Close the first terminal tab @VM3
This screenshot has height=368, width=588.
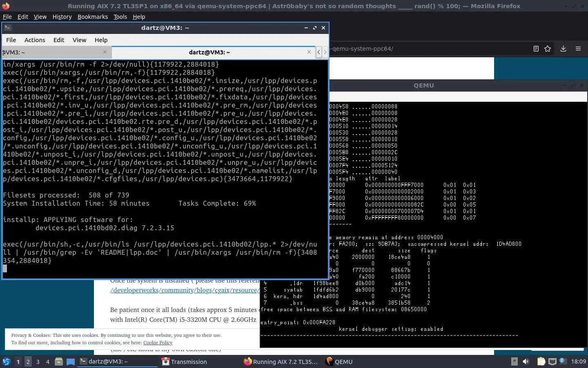tap(105, 52)
